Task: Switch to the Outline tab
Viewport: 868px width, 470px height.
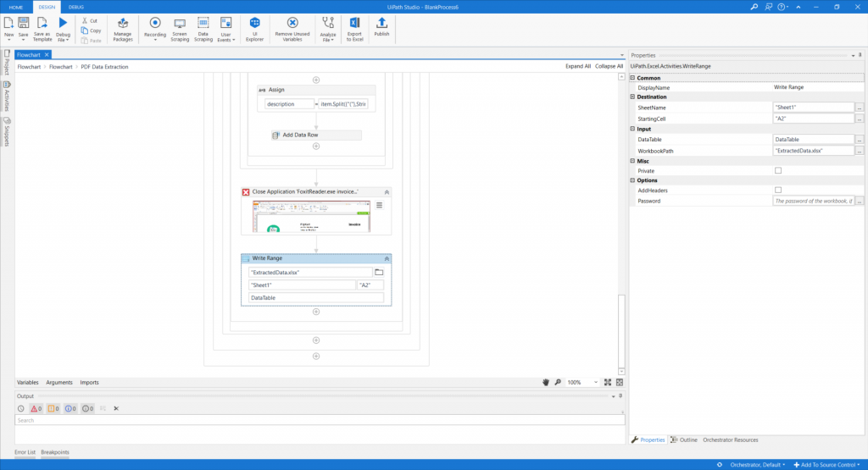Action: click(684, 440)
